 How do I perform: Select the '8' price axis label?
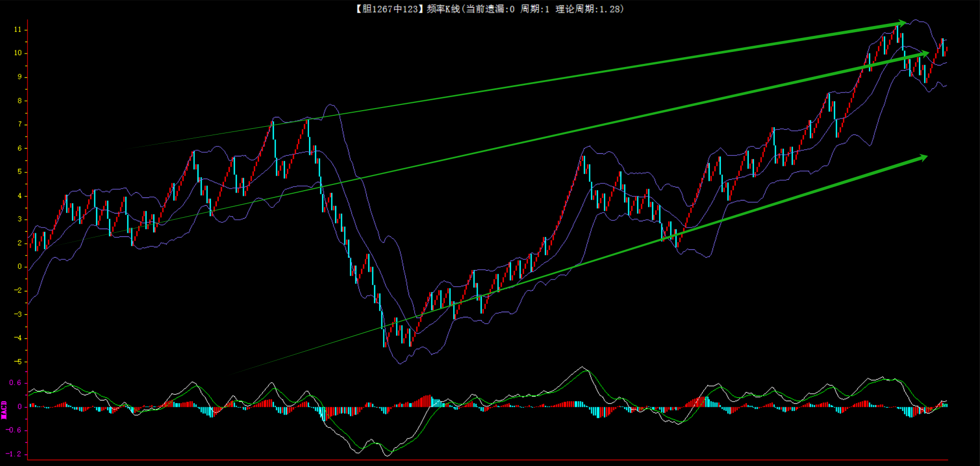click(20, 101)
